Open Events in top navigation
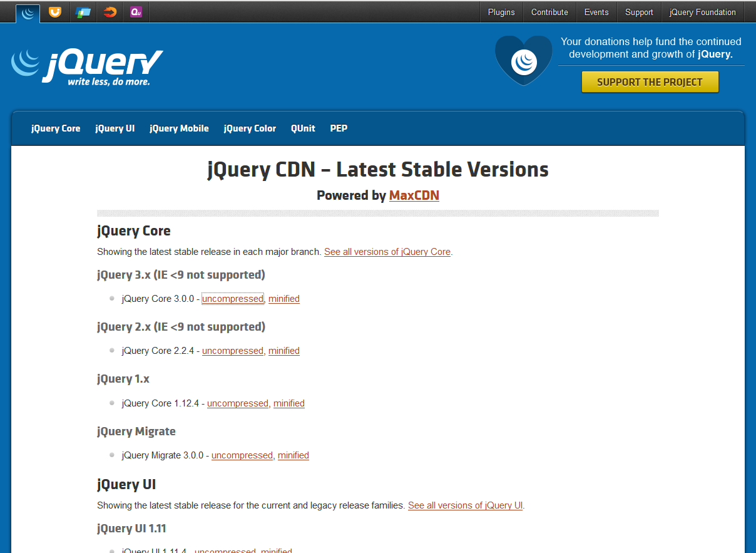The image size is (756, 553). coord(596,12)
